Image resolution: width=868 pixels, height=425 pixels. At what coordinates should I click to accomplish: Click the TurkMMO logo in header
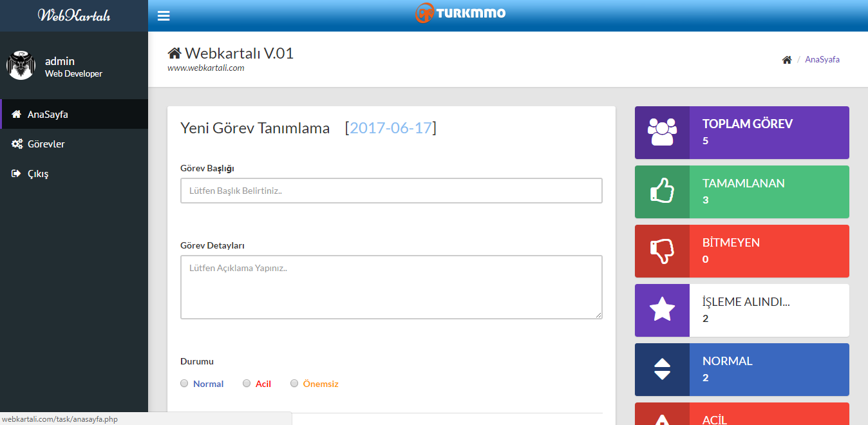click(460, 13)
